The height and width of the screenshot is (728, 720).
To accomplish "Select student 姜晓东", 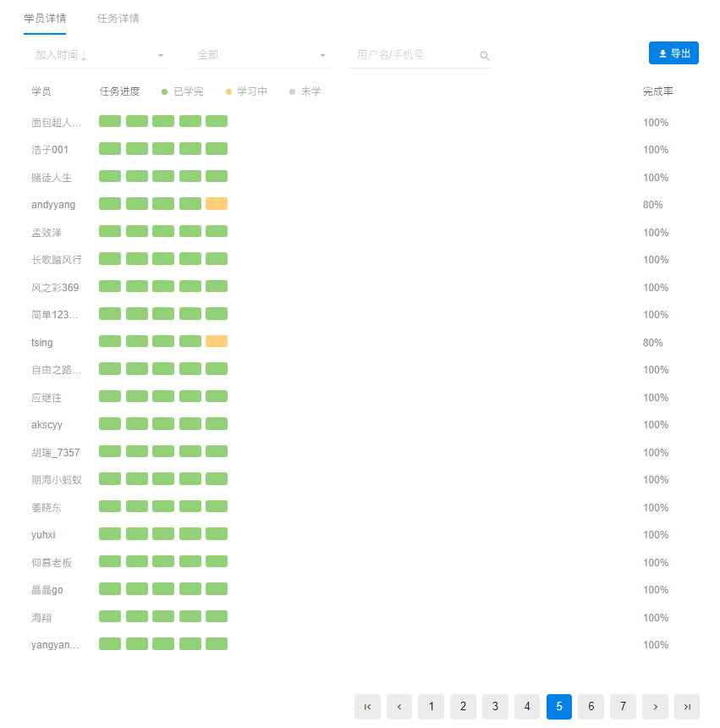I will click(x=47, y=508).
